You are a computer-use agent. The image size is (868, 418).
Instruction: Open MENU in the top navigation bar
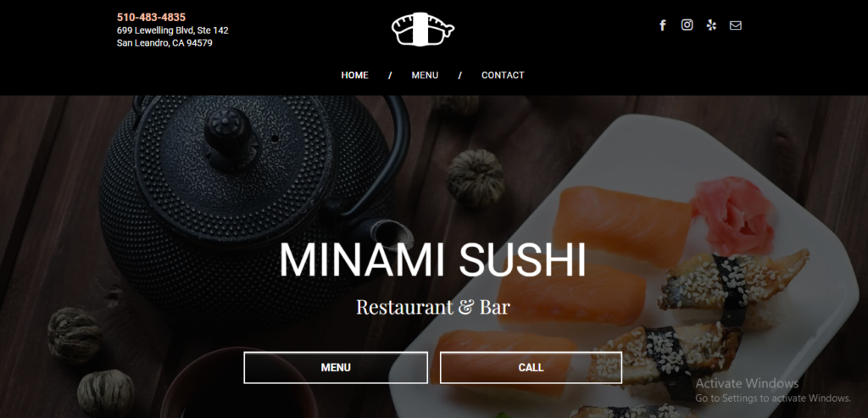pyautogui.click(x=425, y=75)
